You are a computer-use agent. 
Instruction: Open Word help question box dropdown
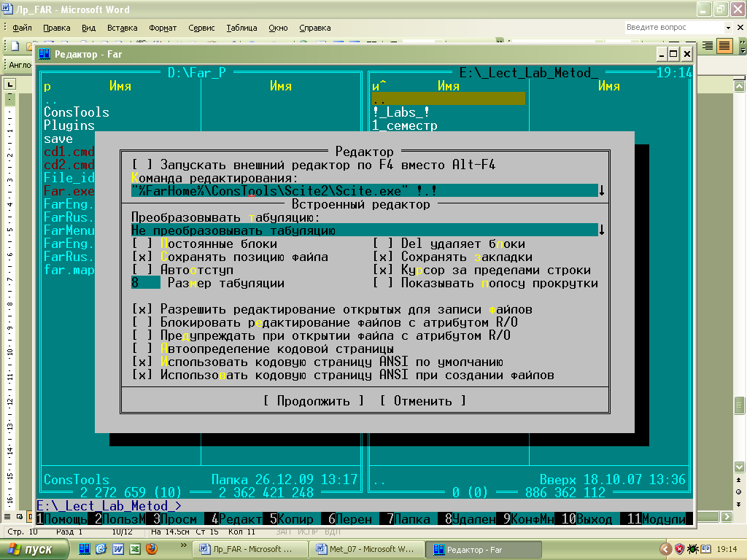click(x=728, y=28)
